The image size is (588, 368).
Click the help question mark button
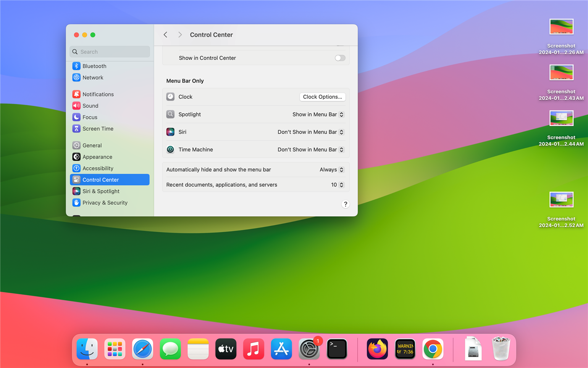(345, 204)
